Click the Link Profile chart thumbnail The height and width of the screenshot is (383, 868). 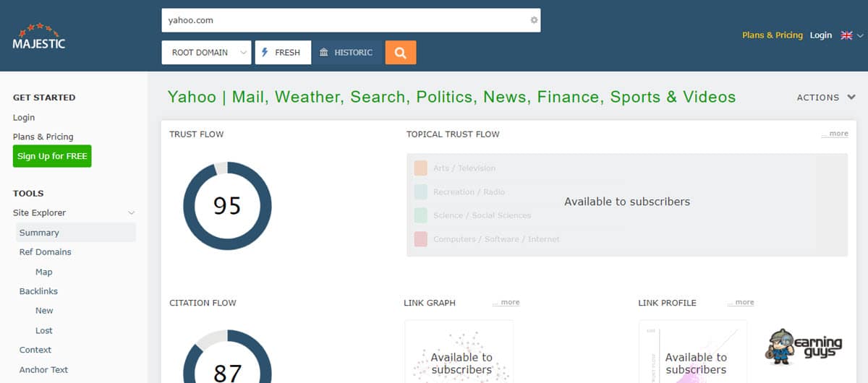click(693, 352)
